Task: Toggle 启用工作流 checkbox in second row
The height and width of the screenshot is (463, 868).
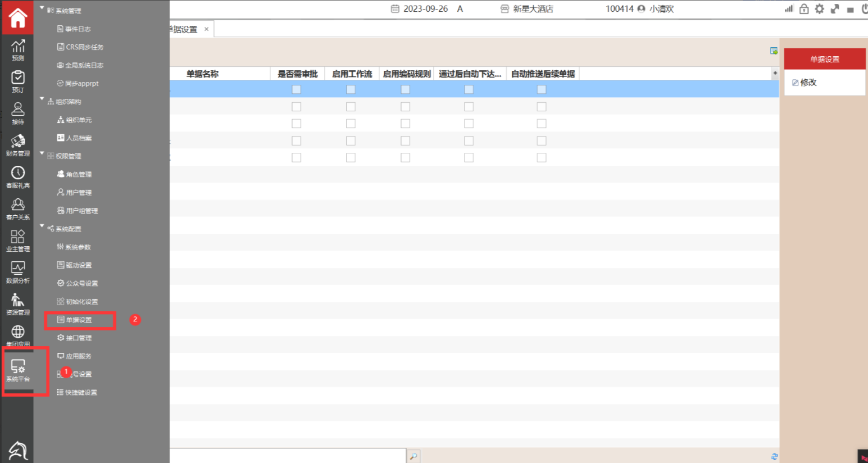Action: (351, 107)
